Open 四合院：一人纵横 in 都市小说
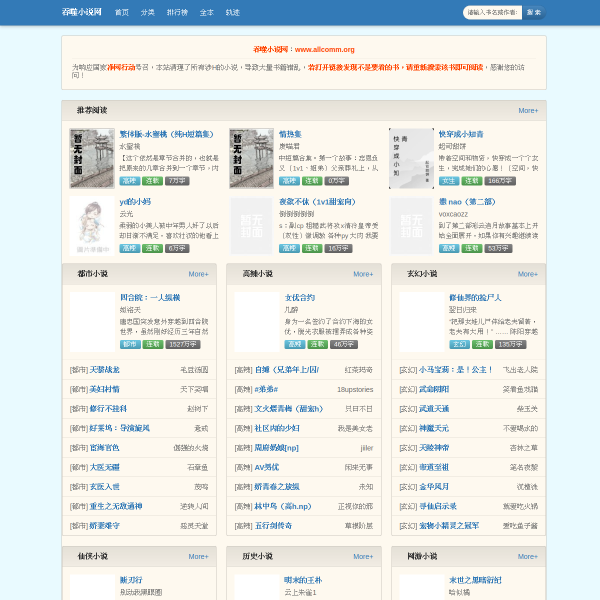Image resolution: width=600 pixels, height=600 pixels. tap(150, 298)
